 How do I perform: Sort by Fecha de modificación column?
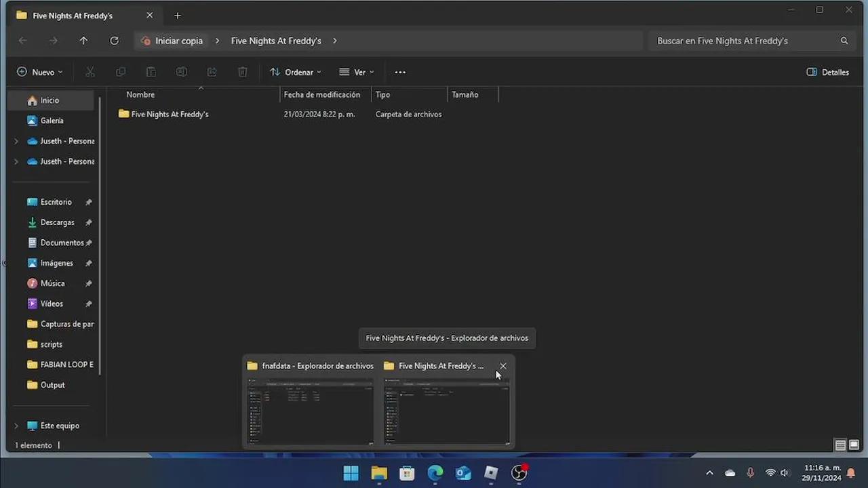[322, 95]
